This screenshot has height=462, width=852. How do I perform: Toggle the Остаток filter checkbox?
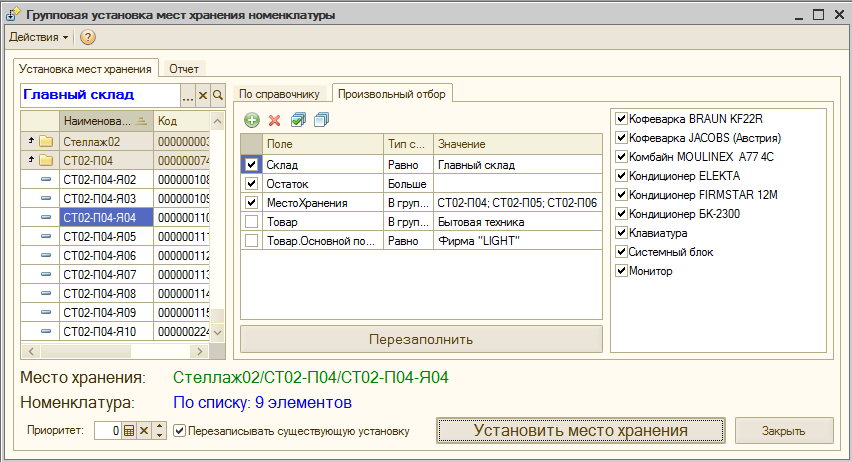(251, 184)
